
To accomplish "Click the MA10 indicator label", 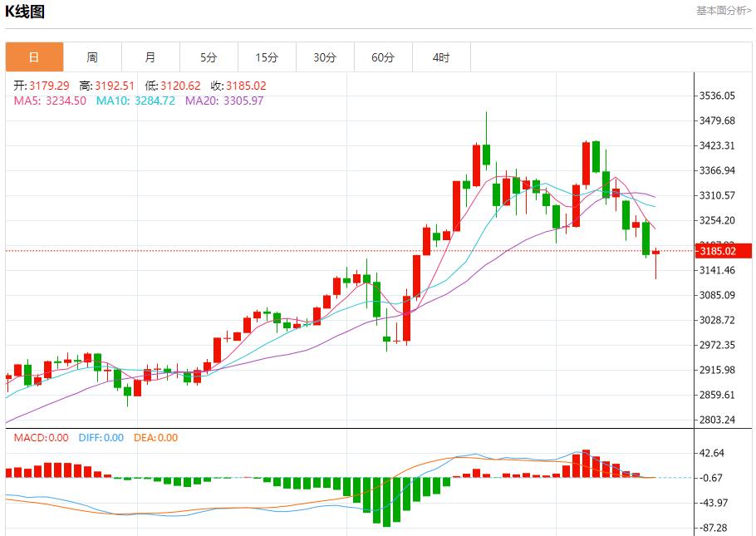I will [135, 101].
